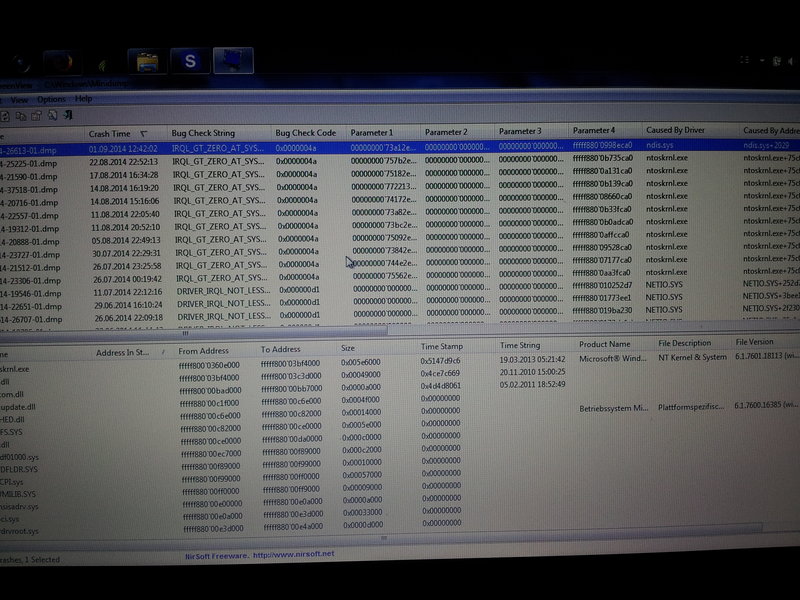The image size is (800, 600).
Task: Open the www.nirsoft.net link
Action: [295, 553]
